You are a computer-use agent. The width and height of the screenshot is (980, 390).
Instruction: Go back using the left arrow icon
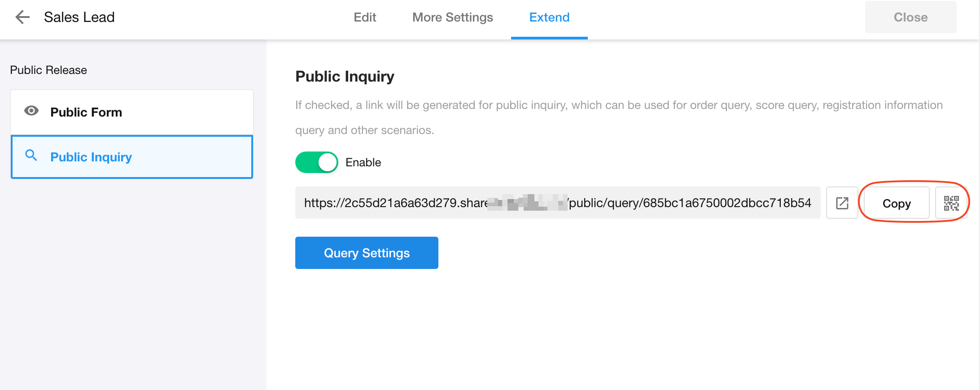tap(22, 17)
